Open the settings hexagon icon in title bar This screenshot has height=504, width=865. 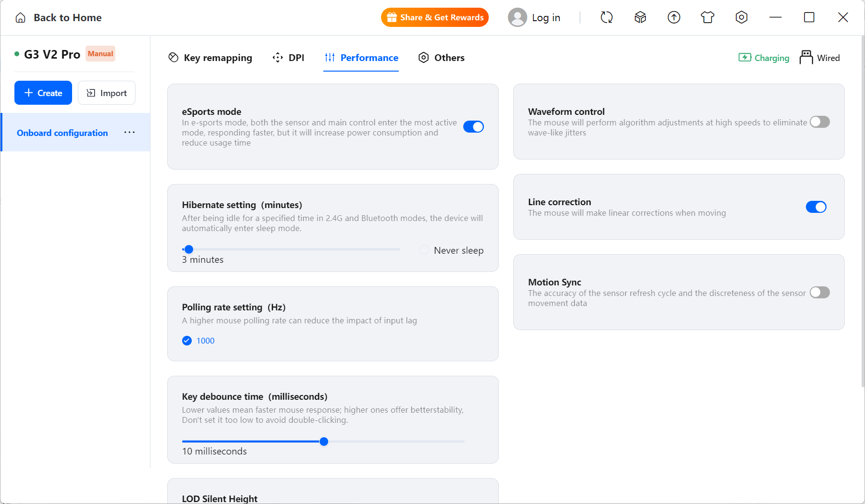pos(741,18)
